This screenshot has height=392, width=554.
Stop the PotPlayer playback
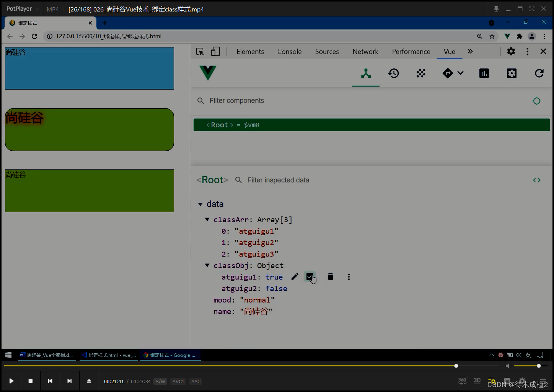(x=31, y=381)
